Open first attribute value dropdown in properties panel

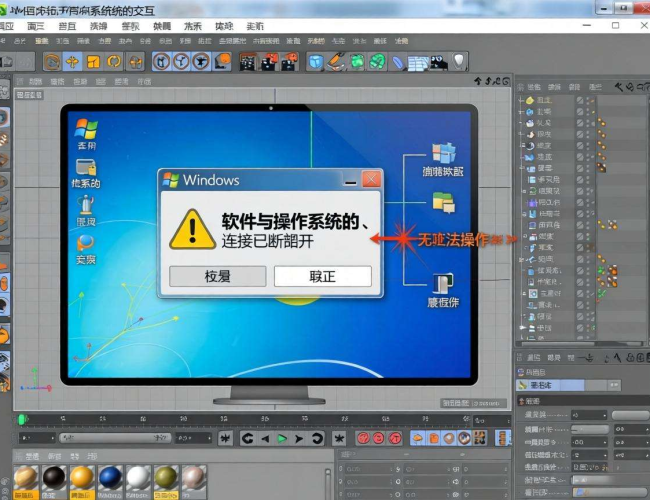[589, 415]
